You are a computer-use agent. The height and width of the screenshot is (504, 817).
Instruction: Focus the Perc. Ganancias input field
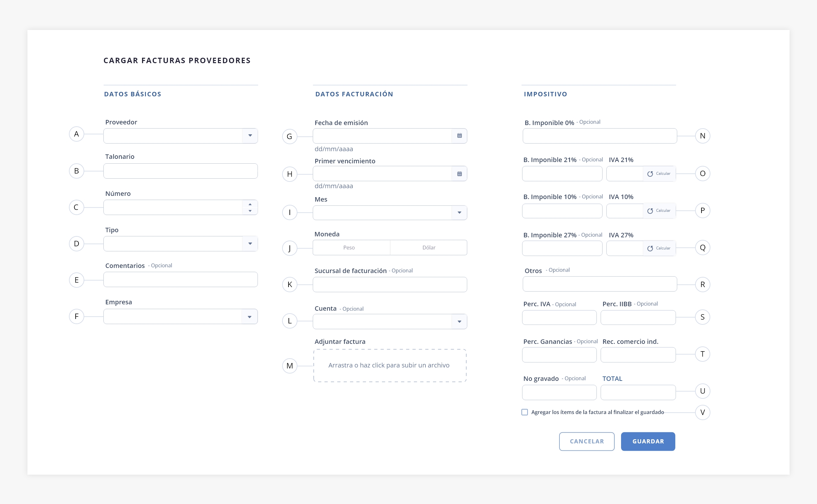559,355
